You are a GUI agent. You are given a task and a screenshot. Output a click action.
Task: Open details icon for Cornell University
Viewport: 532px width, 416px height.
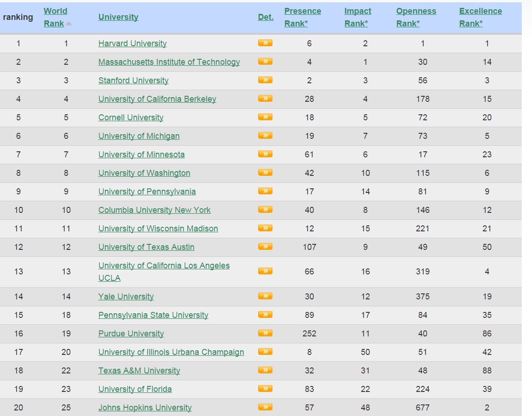coord(265,117)
